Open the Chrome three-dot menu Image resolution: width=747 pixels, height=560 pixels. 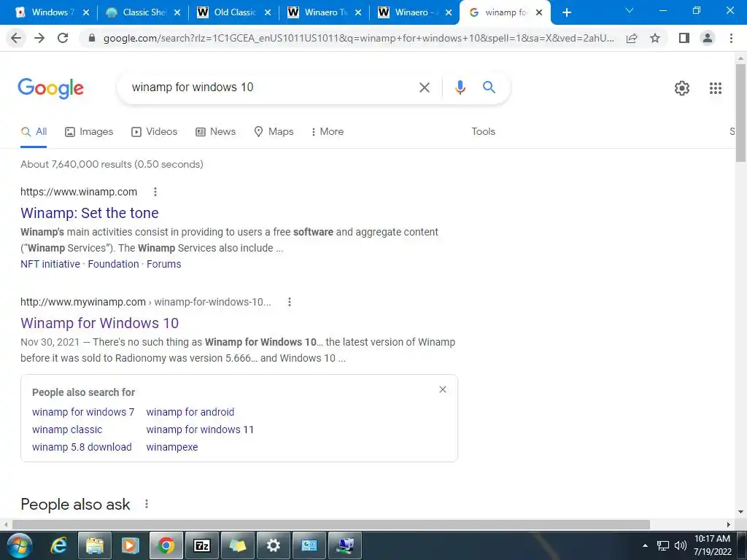point(731,38)
